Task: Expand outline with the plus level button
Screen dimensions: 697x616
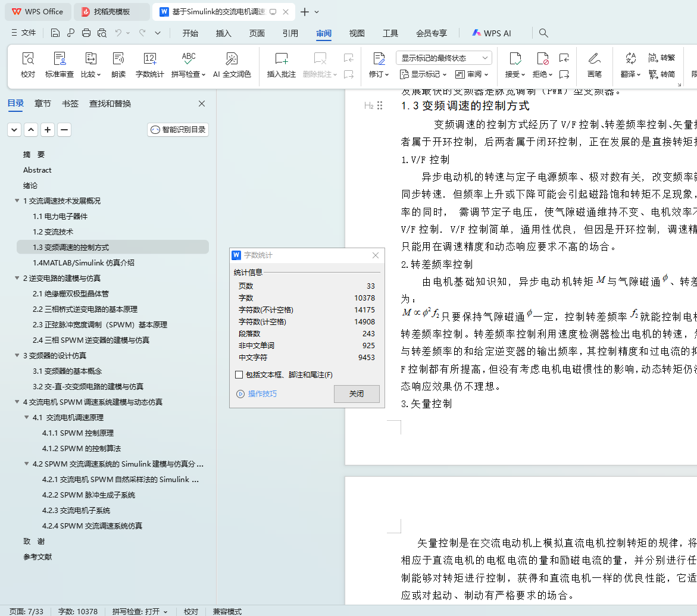Action: 48,130
